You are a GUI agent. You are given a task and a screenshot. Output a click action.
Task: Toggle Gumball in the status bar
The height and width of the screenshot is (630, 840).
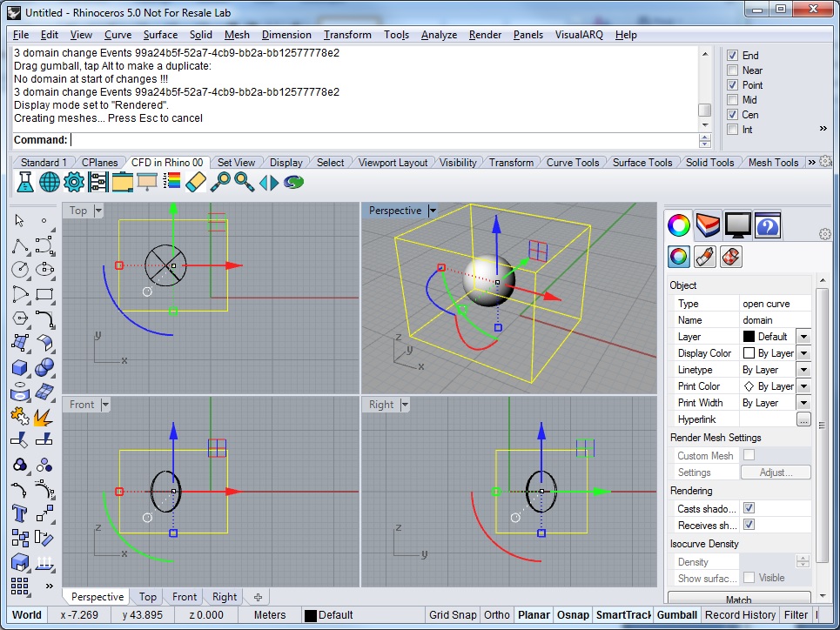[x=676, y=614]
